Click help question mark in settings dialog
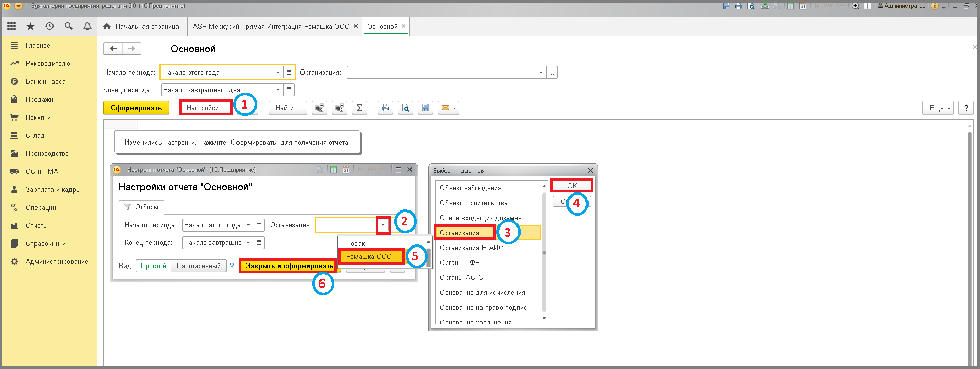Screen dimensions: 980x369 (x=232, y=266)
